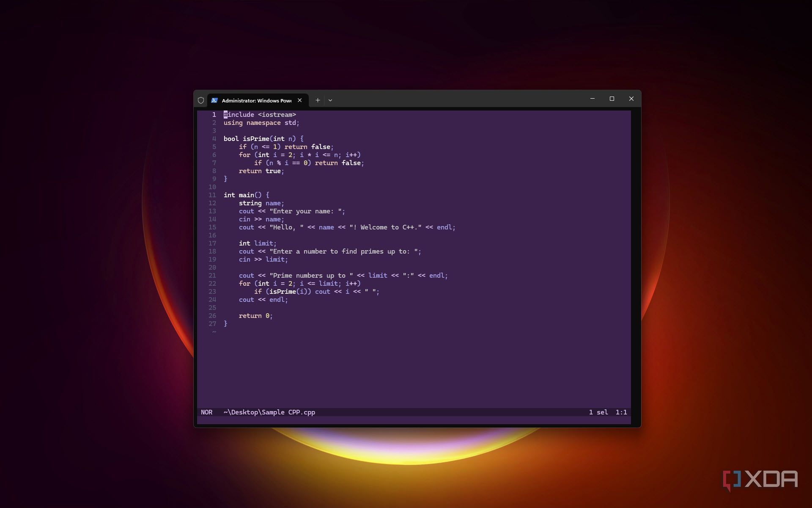
Task: Click the "Enter a number to find primes" line
Action: [x=330, y=251]
